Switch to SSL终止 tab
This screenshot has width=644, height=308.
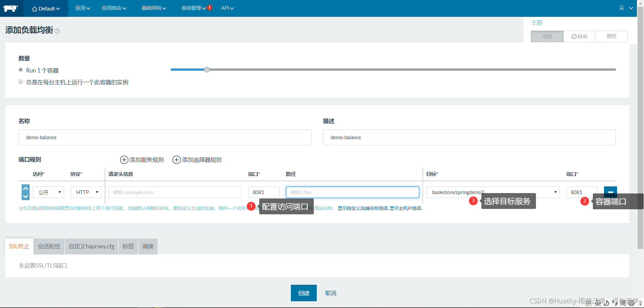tap(19, 246)
